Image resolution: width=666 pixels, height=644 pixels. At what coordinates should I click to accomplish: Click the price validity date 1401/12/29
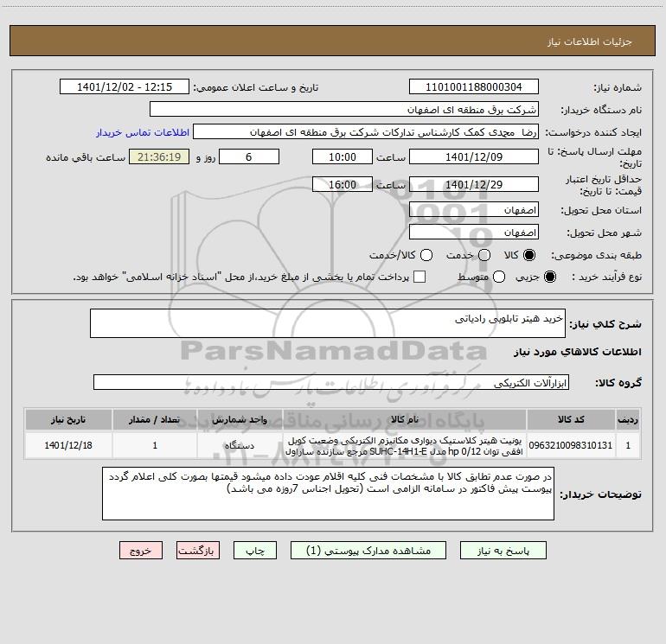[474, 184]
